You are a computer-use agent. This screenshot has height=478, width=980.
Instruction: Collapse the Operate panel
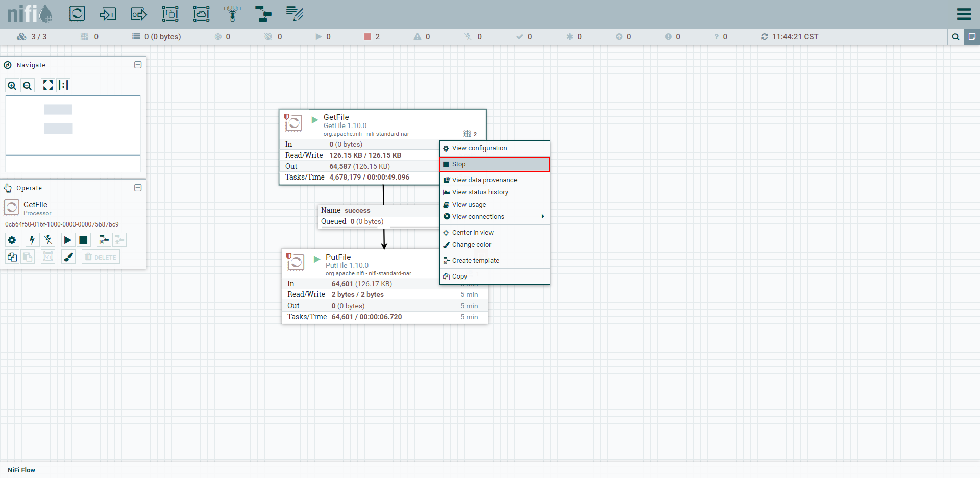[138, 188]
